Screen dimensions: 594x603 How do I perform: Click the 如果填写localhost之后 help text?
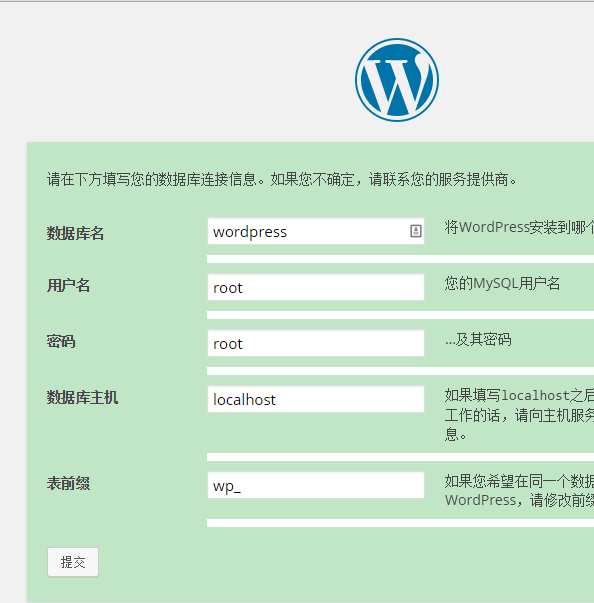pos(519,415)
